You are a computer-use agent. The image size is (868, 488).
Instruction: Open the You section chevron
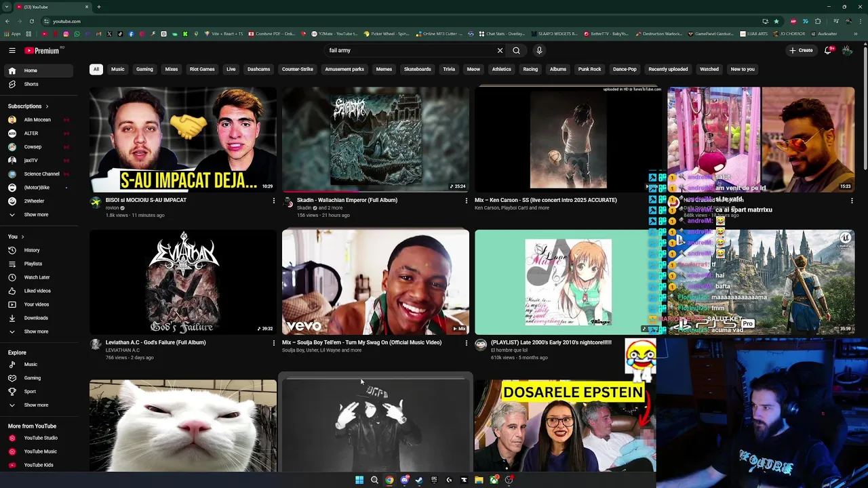[22, 237]
